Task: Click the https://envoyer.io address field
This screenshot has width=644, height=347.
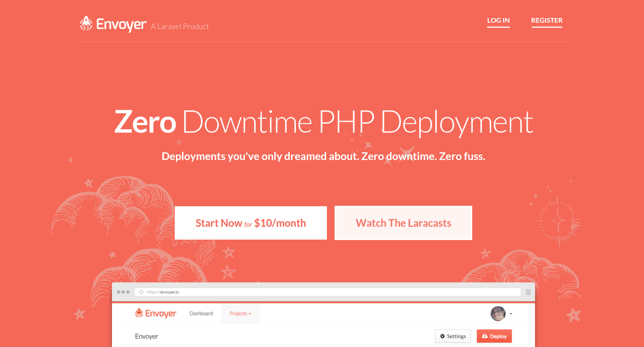Action: [x=328, y=292]
